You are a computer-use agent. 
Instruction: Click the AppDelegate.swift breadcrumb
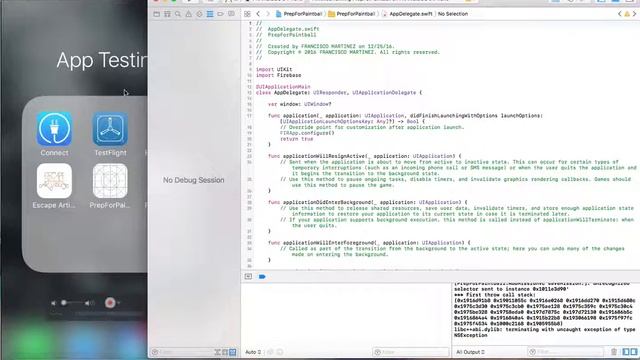(x=407, y=14)
